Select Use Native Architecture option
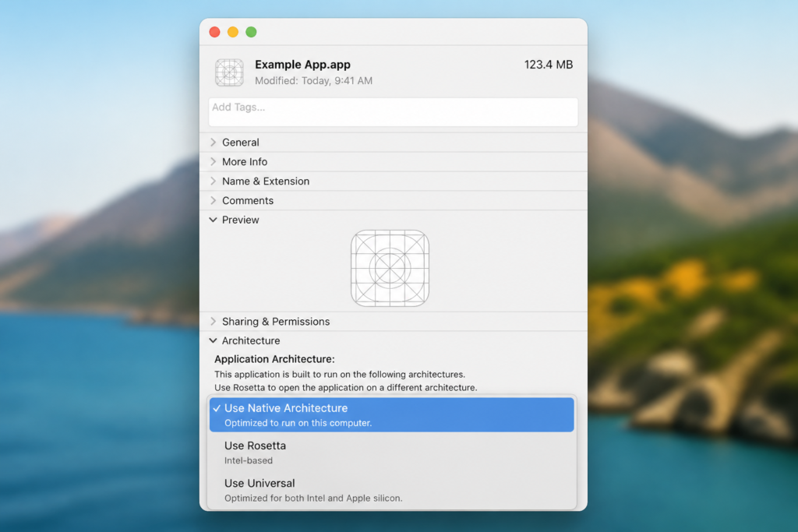Image resolution: width=798 pixels, height=532 pixels. coord(391,415)
